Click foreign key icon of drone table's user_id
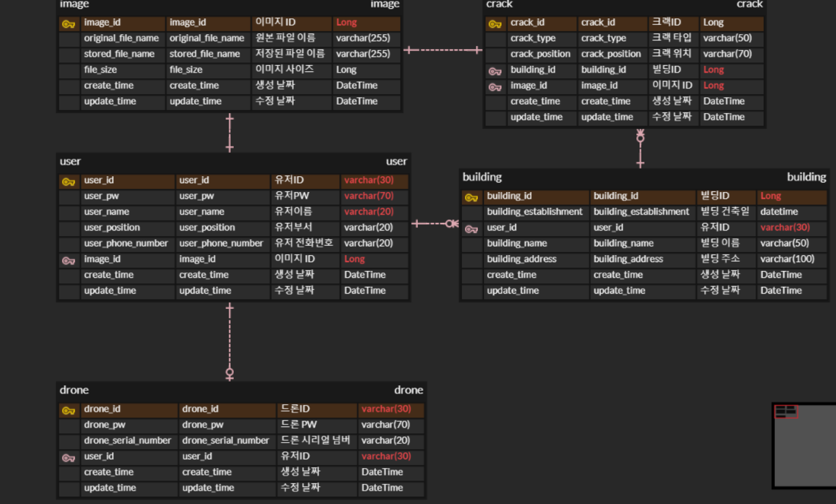Screen dimensions: 836x504 [68, 459]
